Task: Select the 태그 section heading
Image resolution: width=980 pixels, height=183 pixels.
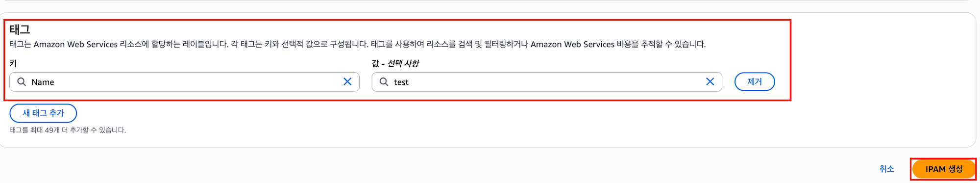Action: [x=20, y=29]
